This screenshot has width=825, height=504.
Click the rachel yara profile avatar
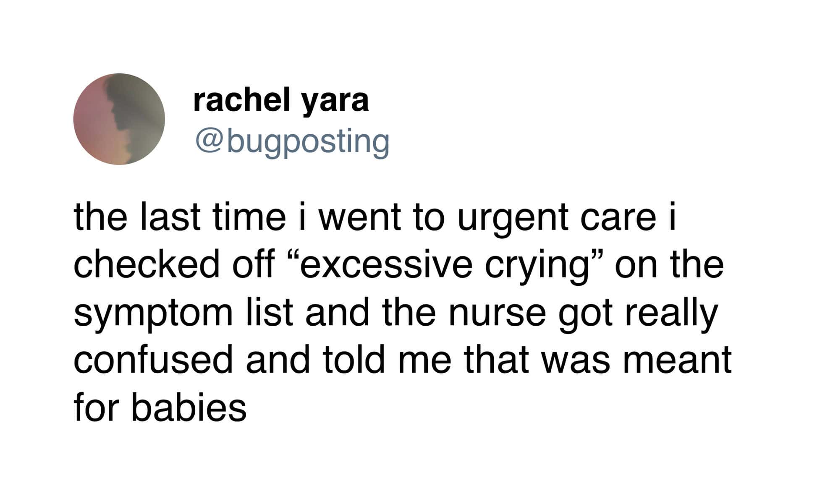point(119,119)
